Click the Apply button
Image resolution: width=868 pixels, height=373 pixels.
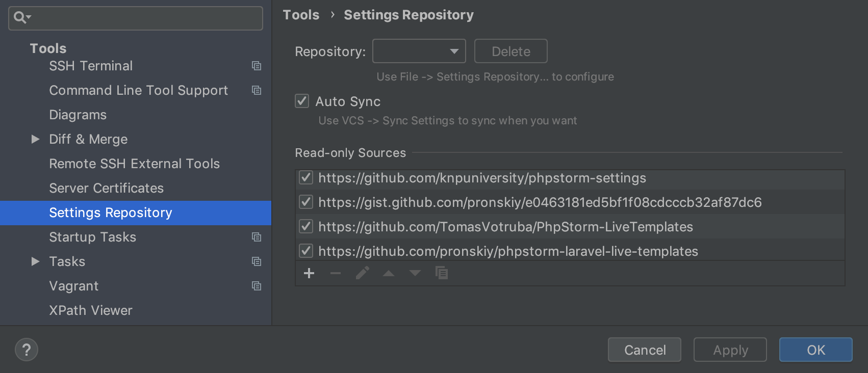tap(730, 350)
